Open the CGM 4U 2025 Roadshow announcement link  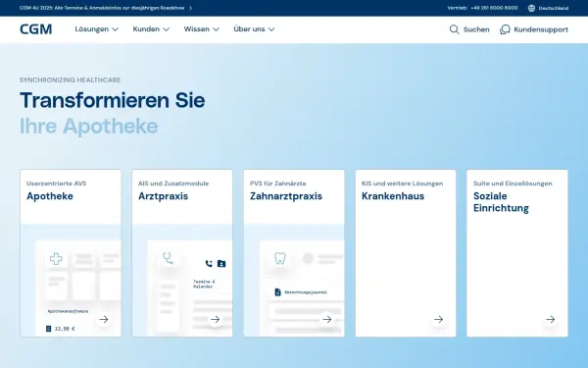pyautogui.click(x=106, y=8)
